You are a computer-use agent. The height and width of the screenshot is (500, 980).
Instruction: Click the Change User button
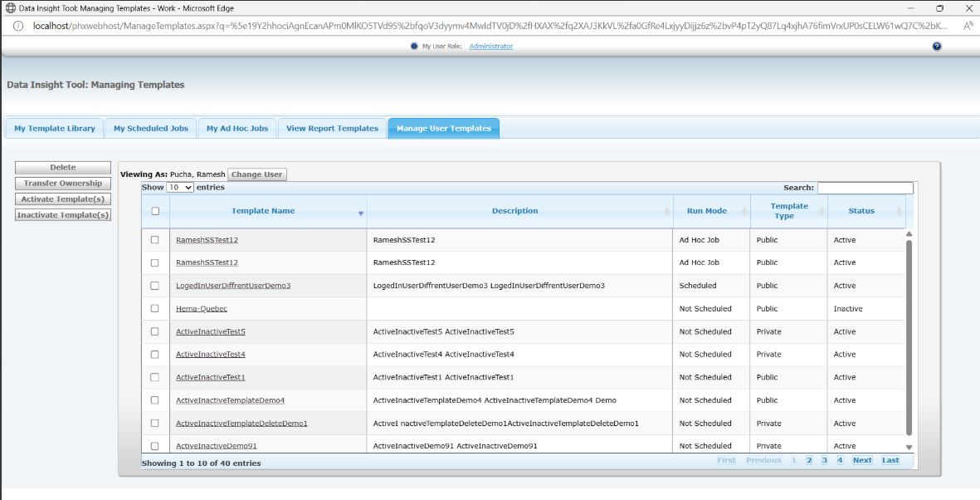[x=257, y=174]
